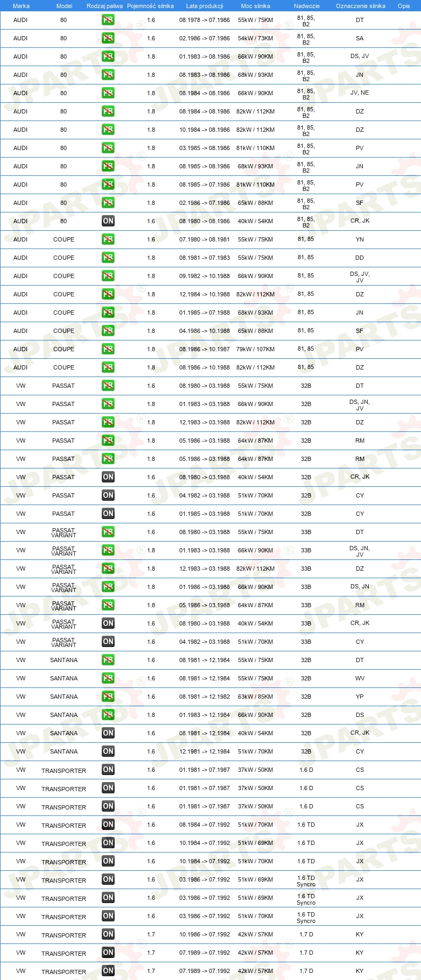The width and height of the screenshot is (421, 980).
Task: Select the power value '54kW / 73KM'
Action: tap(256, 38)
